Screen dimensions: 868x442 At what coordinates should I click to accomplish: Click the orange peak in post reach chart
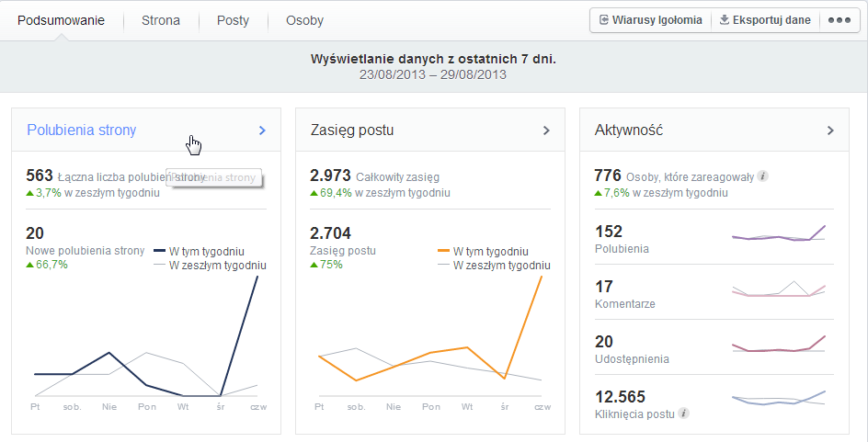(x=542, y=277)
